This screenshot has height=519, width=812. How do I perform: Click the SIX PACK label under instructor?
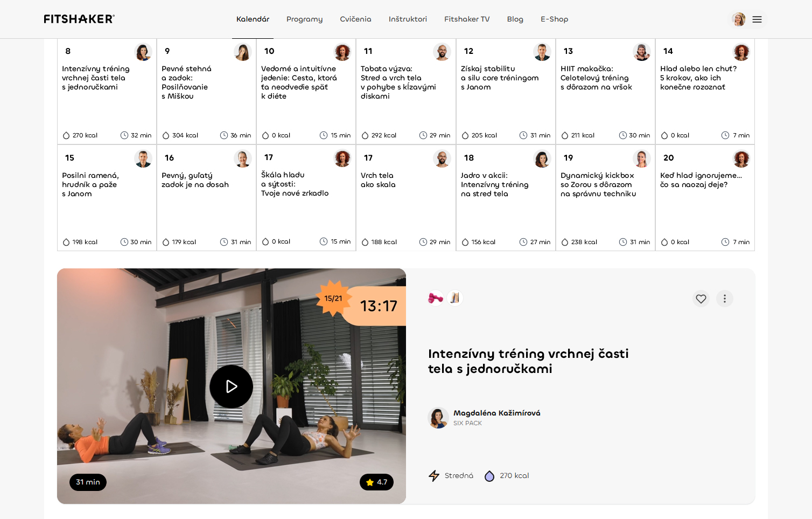coord(467,423)
